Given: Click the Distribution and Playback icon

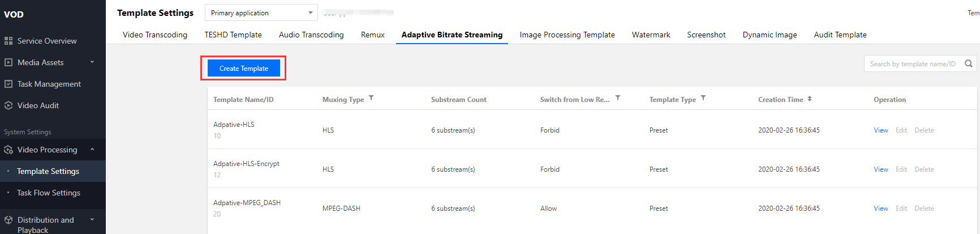Looking at the screenshot, I should tap(8, 220).
